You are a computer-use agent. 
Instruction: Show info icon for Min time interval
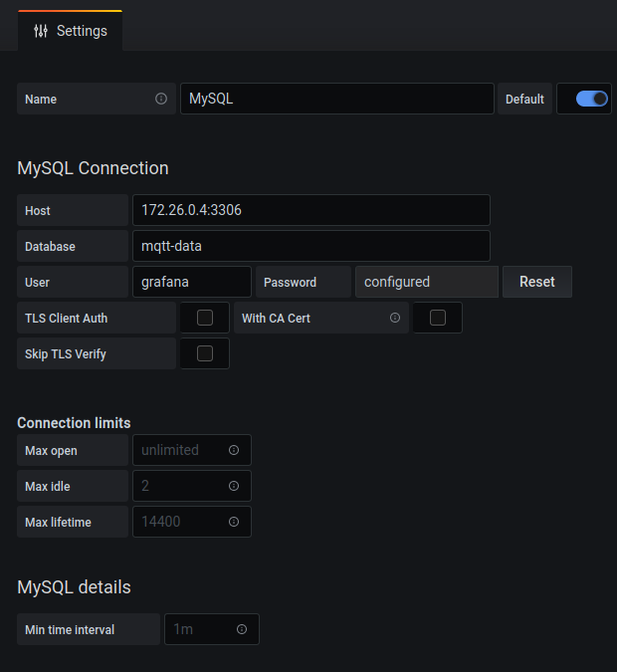(x=242, y=629)
